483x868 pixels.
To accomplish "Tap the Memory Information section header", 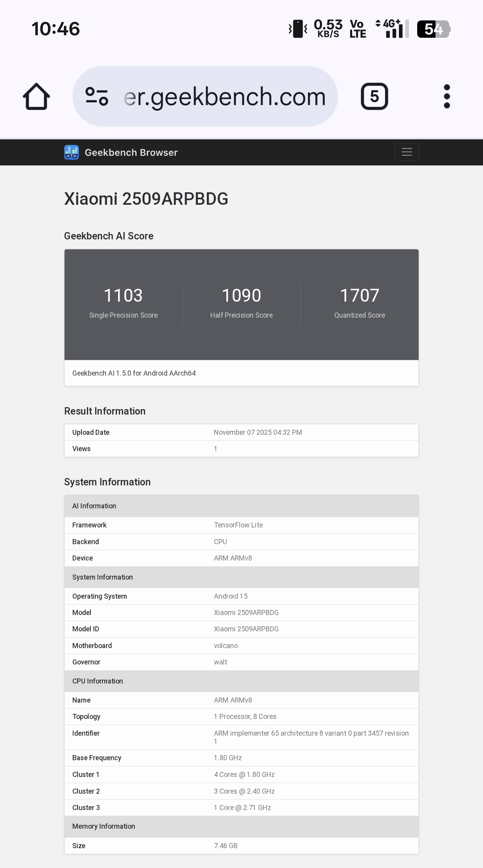I will coord(104,826).
